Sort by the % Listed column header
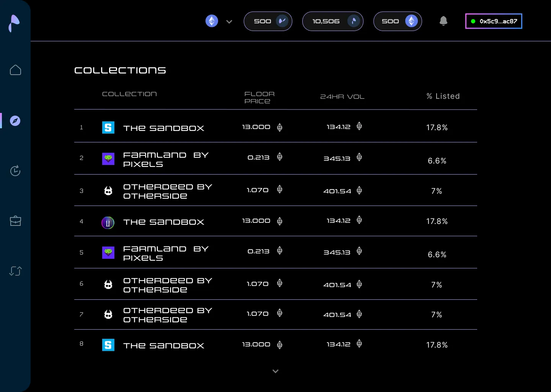 (443, 96)
